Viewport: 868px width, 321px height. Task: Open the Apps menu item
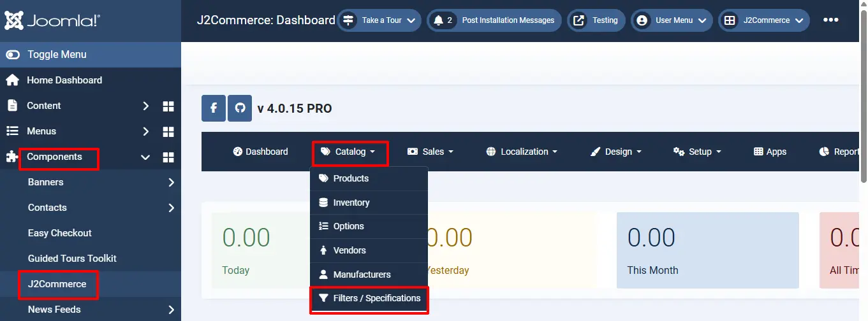click(x=770, y=152)
